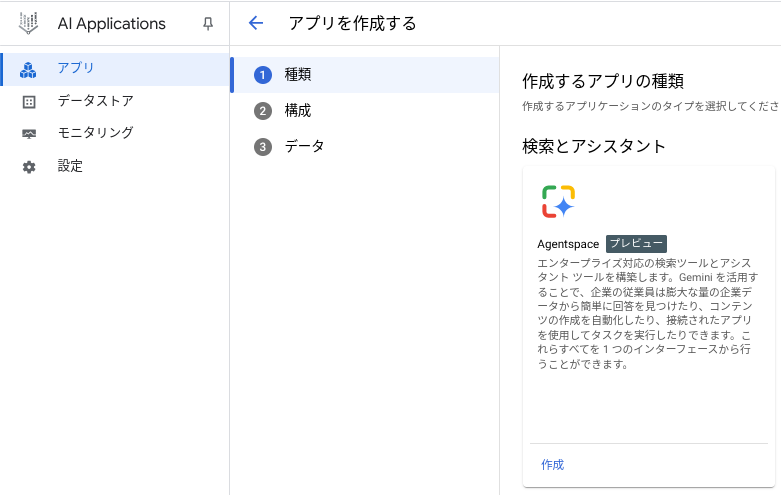The width and height of the screenshot is (781, 495).
Task: Jump to the データ step
Action: point(365,146)
